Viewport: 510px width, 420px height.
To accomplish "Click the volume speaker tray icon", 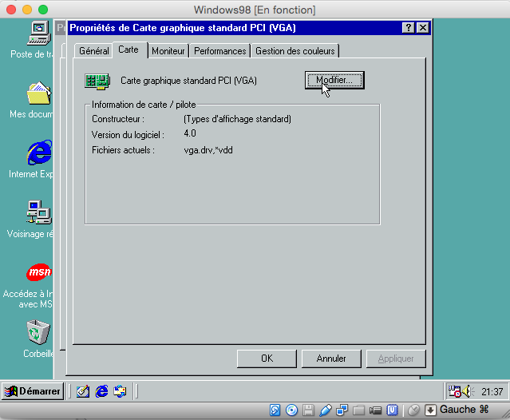I will [468, 391].
